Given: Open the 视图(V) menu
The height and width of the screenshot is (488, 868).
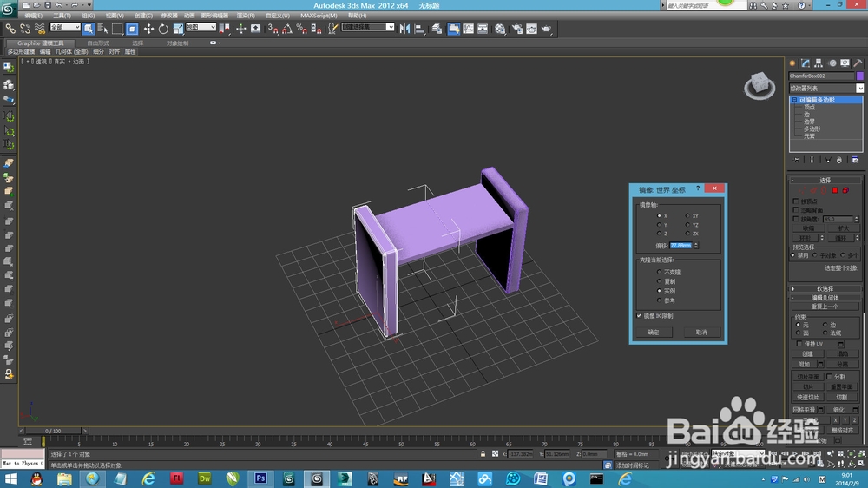Looking at the screenshot, I should pos(115,16).
